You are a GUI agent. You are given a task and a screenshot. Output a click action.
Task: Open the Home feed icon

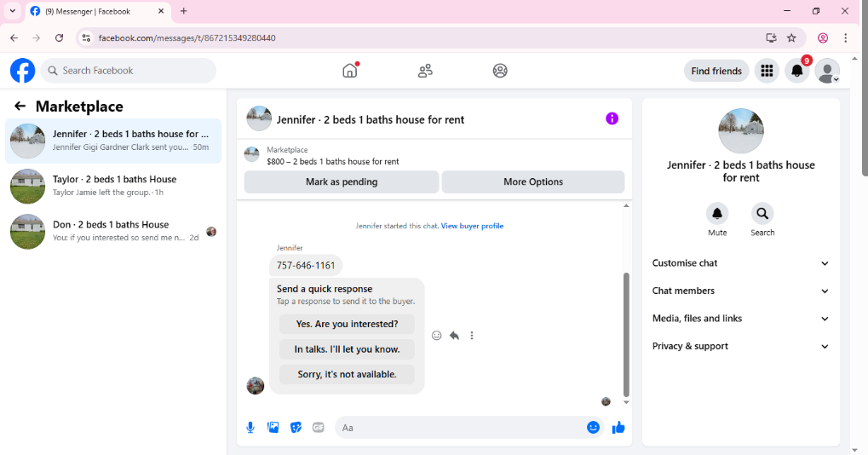[350, 71]
